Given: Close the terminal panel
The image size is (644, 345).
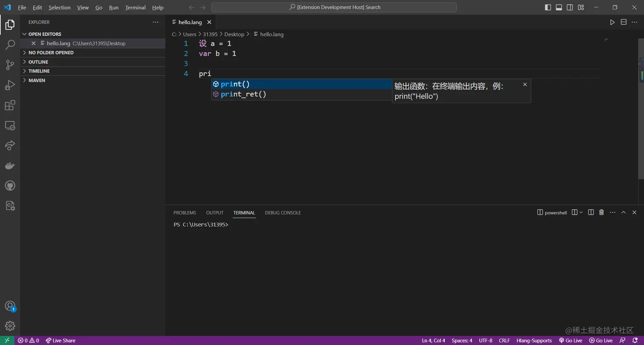Looking at the screenshot, I should coord(634,212).
